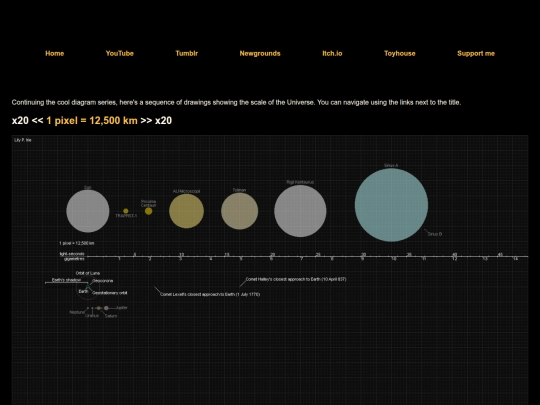Click the 'Neptune' label

click(x=77, y=312)
